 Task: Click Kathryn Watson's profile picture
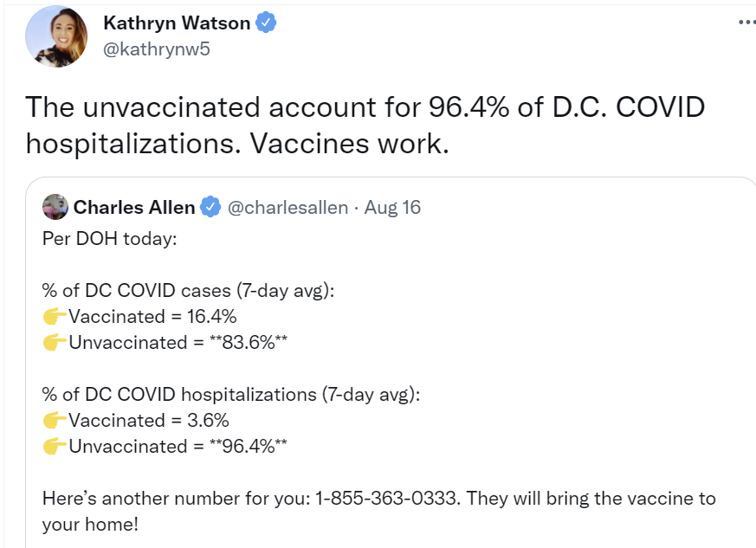(x=56, y=35)
